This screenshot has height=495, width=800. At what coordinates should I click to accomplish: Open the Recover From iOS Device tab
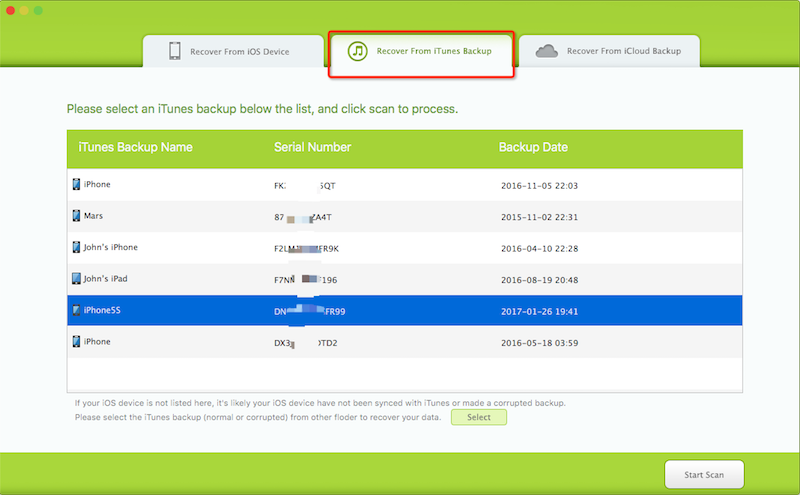[233, 51]
